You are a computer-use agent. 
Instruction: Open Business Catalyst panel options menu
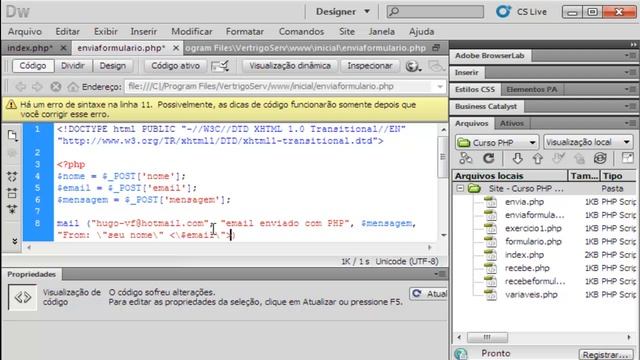coord(630,106)
